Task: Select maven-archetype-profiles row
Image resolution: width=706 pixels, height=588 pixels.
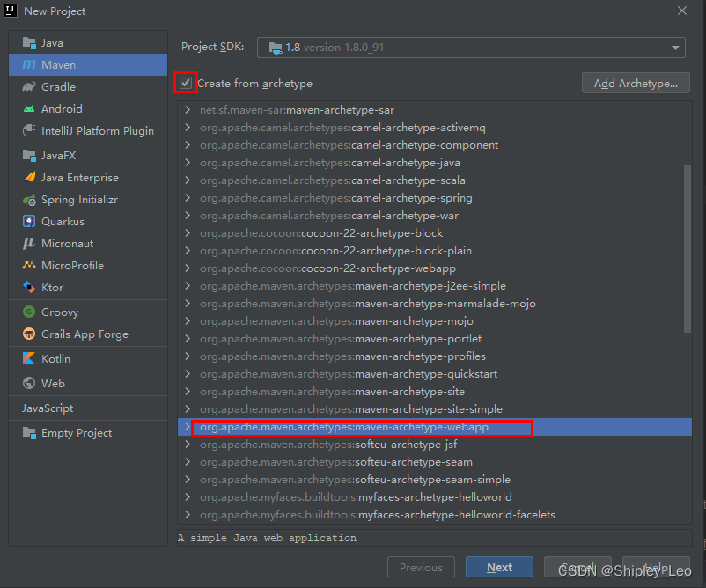Action: (x=435, y=356)
